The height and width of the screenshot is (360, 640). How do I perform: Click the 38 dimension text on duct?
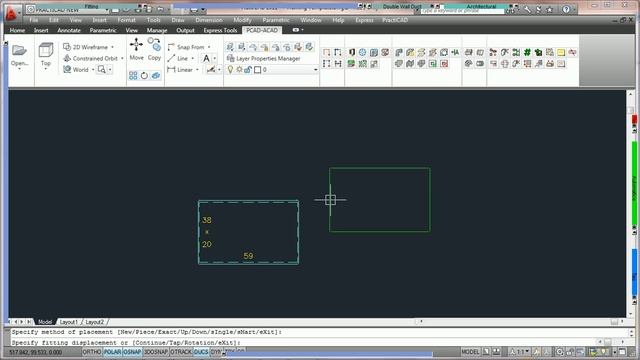(207, 220)
